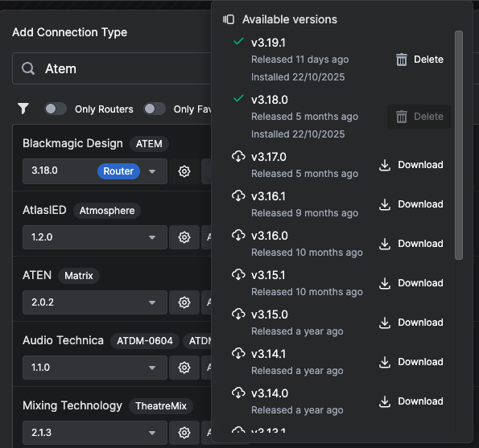Click the filter funnel icon

pyautogui.click(x=23, y=109)
